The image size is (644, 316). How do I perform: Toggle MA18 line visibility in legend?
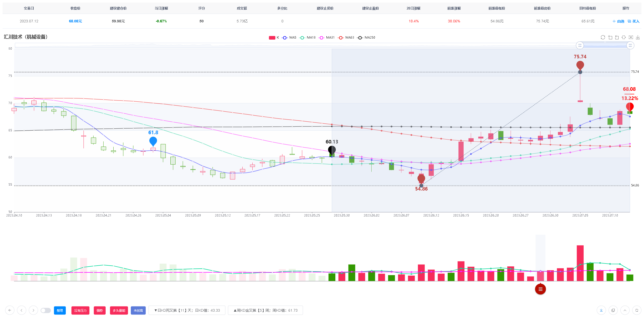tap(308, 38)
